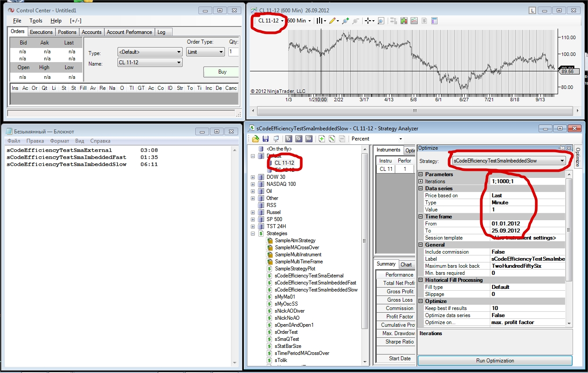Open the Tools menu in Control Center
Image resolution: width=588 pixels, height=373 pixels.
36,21
